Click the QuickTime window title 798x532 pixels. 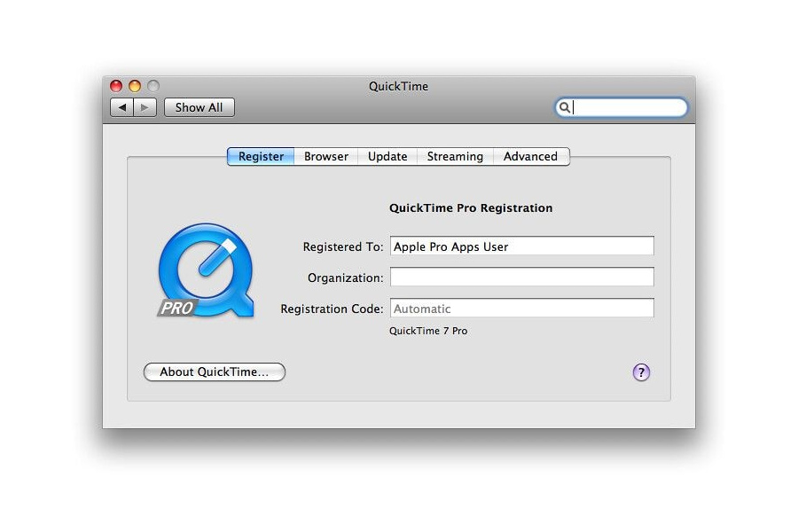point(398,86)
